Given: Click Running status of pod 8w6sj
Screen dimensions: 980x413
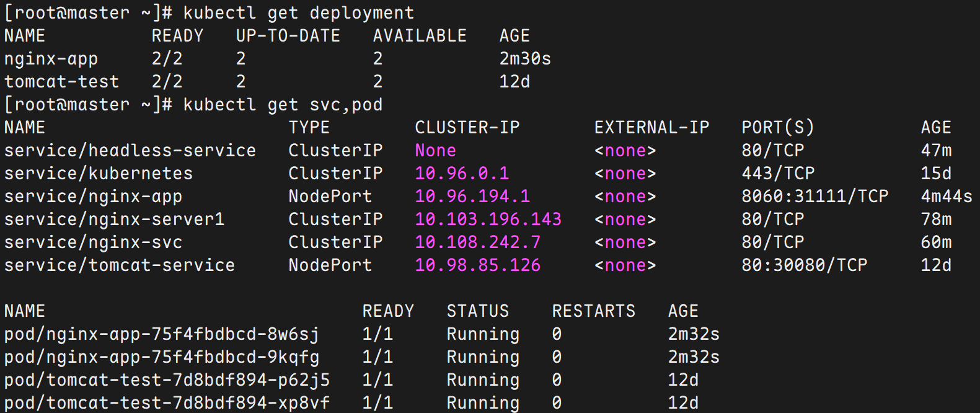Looking at the screenshot, I should [x=483, y=334].
